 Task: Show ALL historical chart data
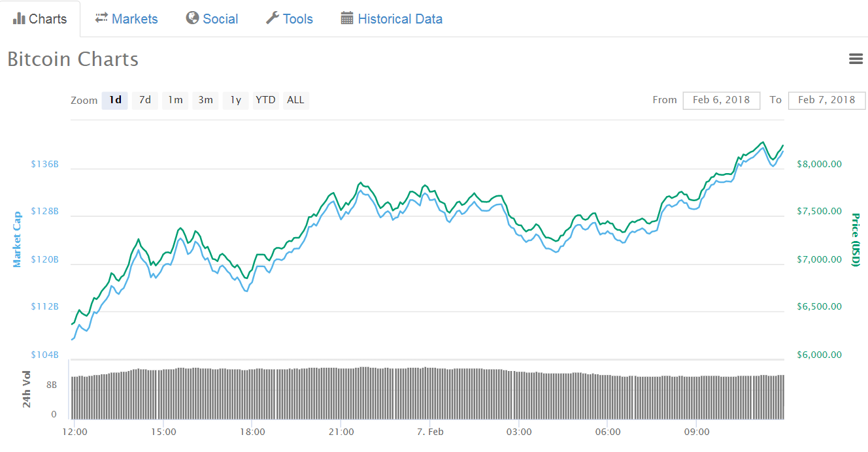tap(295, 100)
